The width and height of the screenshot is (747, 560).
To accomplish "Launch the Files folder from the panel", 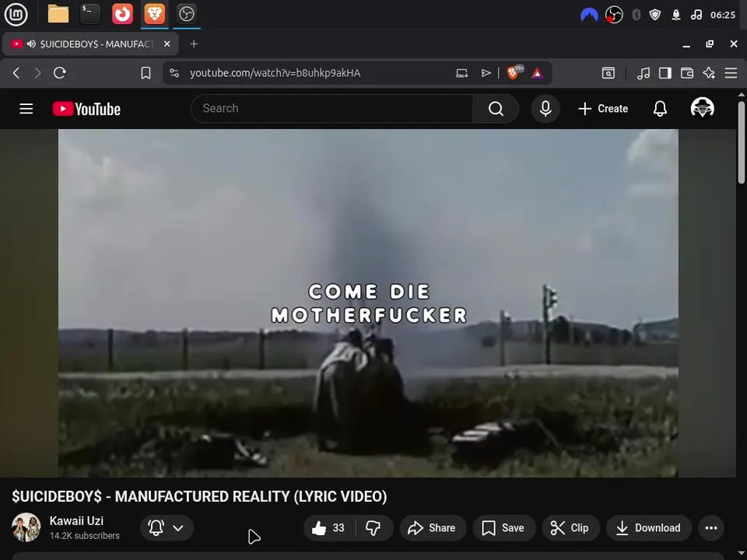I will [58, 14].
